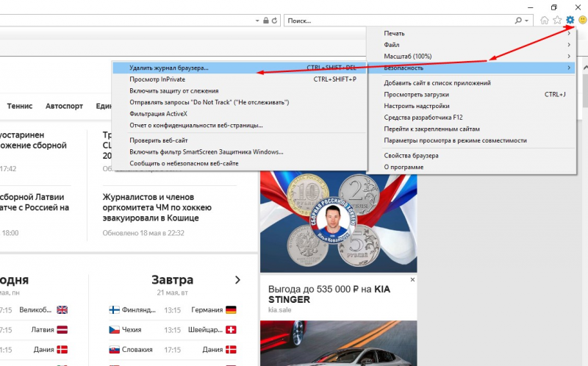Click the Latvia flag icon
Viewport: 588px width, 366px height.
[62, 330]
